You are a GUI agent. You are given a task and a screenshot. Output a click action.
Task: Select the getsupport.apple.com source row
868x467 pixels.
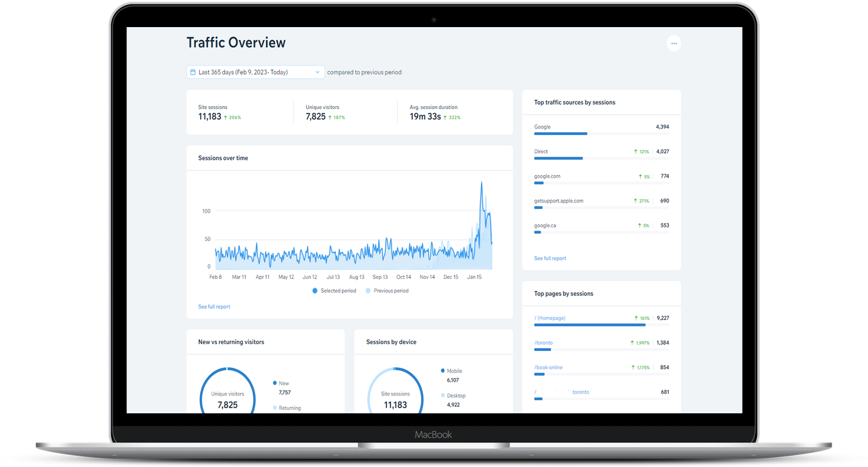tap(601, 203)
